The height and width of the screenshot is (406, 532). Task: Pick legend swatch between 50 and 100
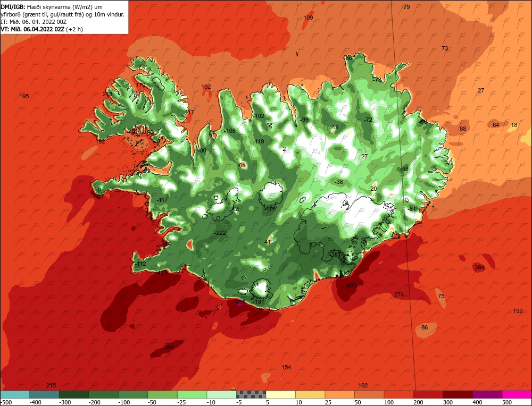click(369, 394)
